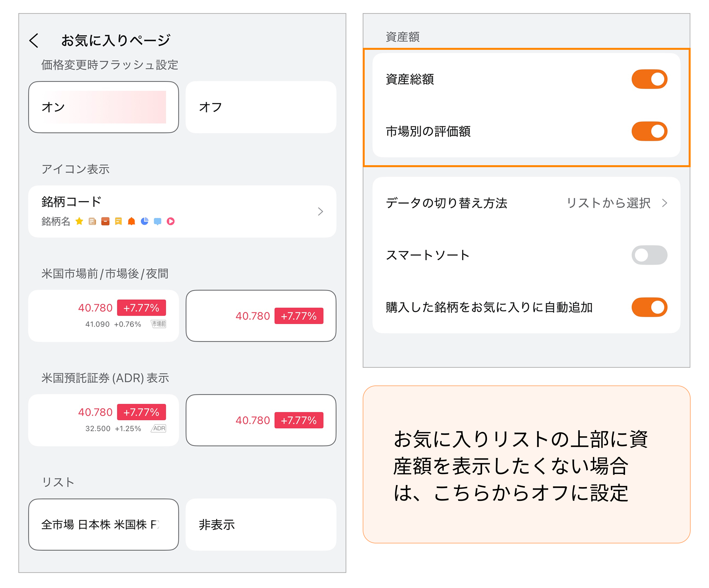The image size is (709, 588).
Task: Click the blue pie chart icon
Action: coord(145,221)
